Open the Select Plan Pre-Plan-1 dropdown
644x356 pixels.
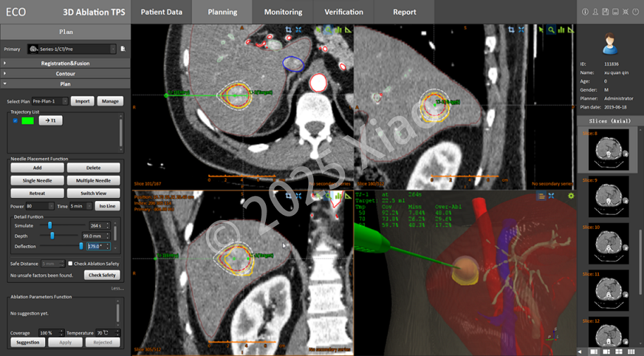click(x=49, y=101)
